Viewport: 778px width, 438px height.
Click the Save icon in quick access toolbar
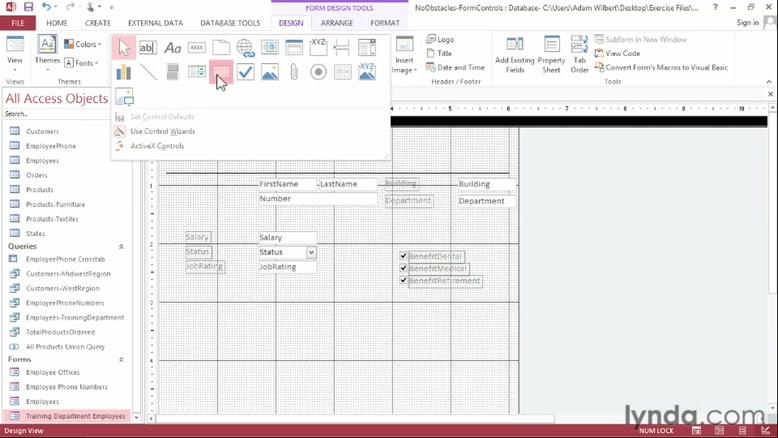click(28, 7)
